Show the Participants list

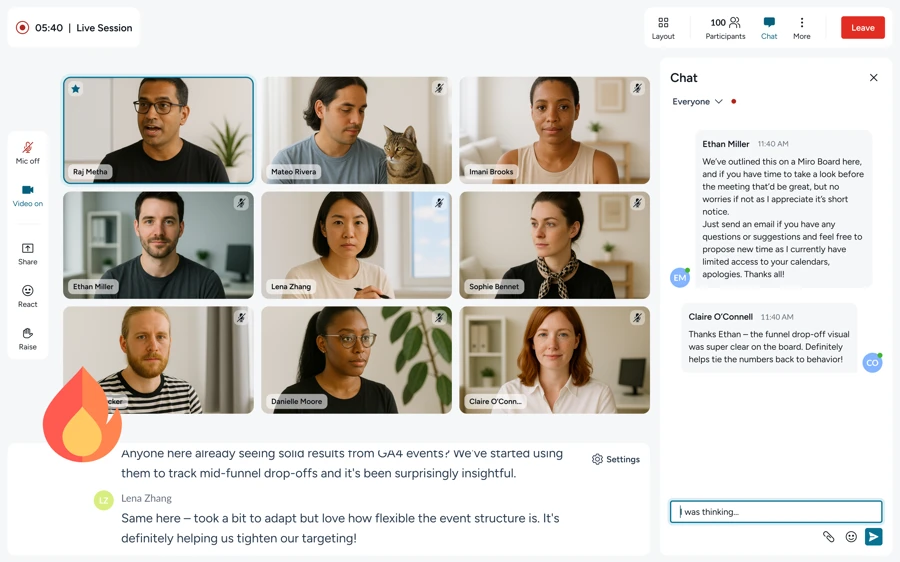(x=725, y=28)
